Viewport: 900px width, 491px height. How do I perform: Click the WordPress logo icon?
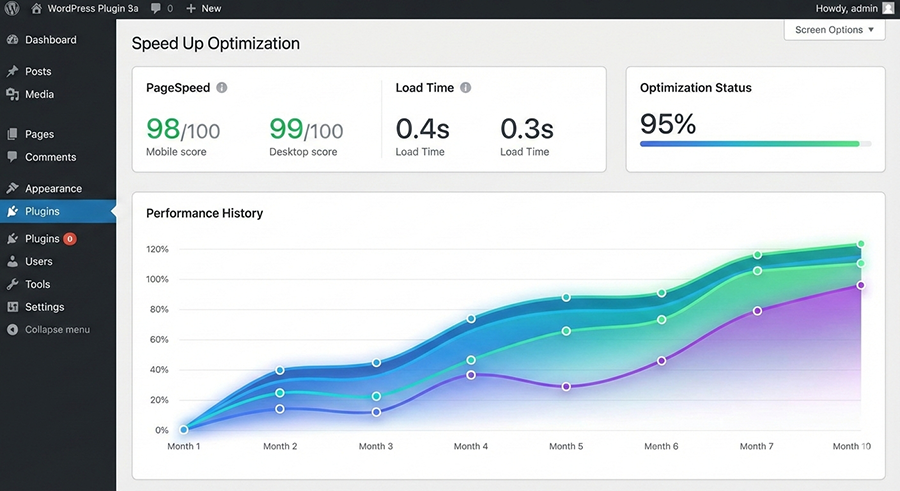coord(12,8)
